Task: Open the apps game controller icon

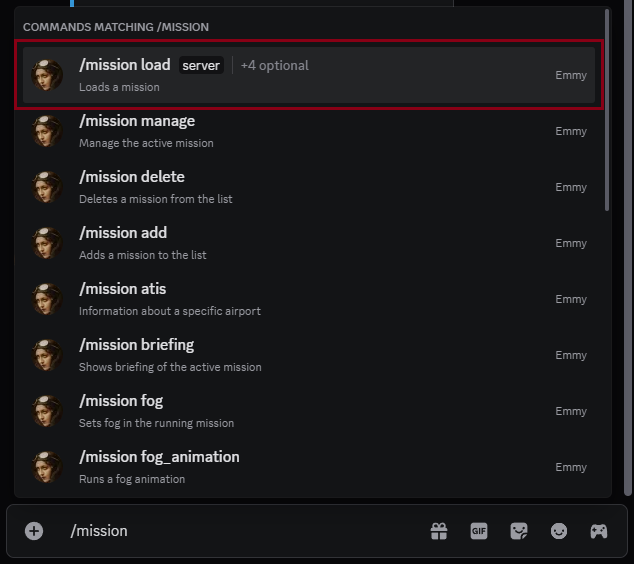Action: click(598, 531)
